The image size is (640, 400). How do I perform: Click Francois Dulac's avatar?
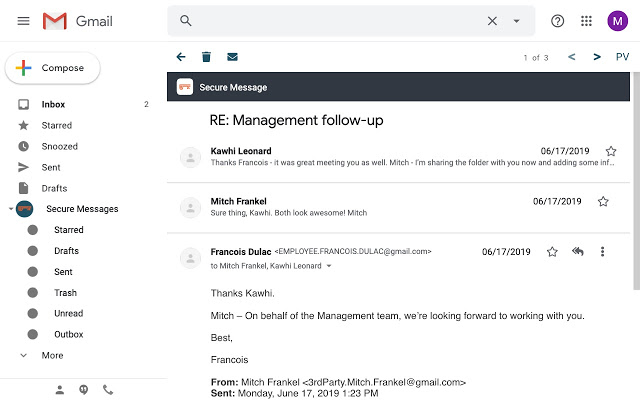coord(190,258)
